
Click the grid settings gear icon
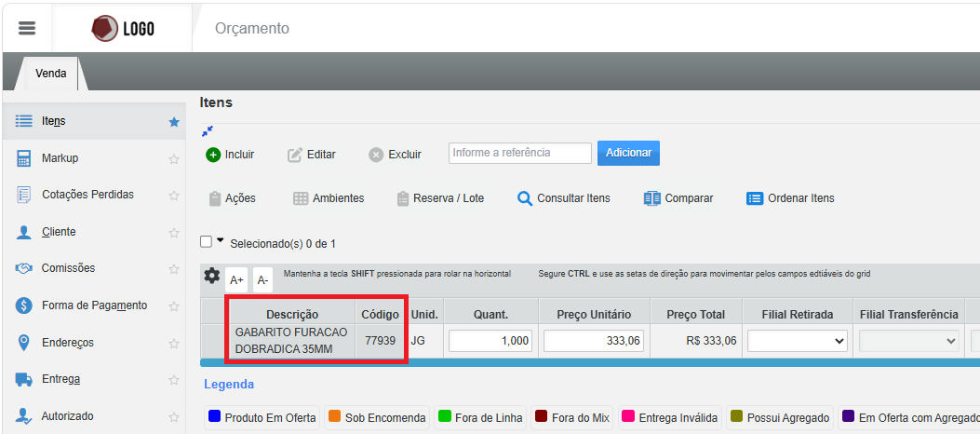click(212, 277)
